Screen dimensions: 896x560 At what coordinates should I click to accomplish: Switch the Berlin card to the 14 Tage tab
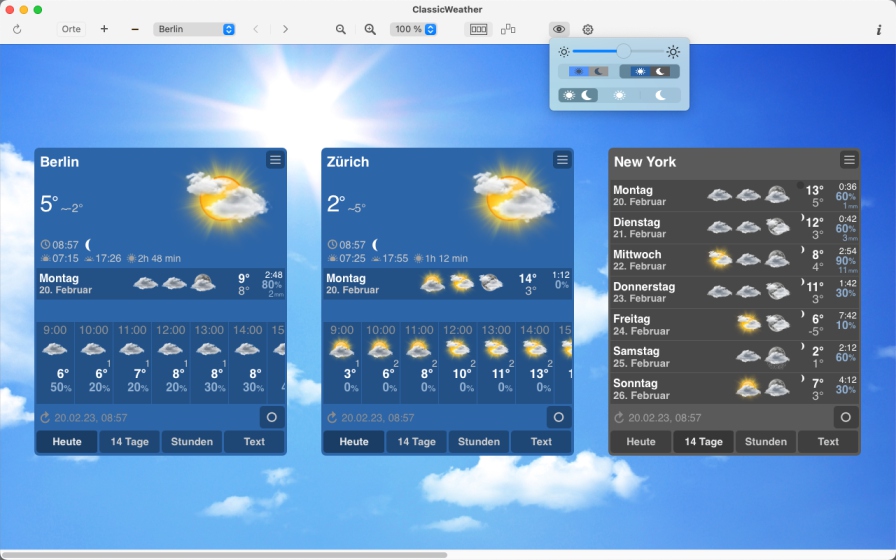click(130, 442)
